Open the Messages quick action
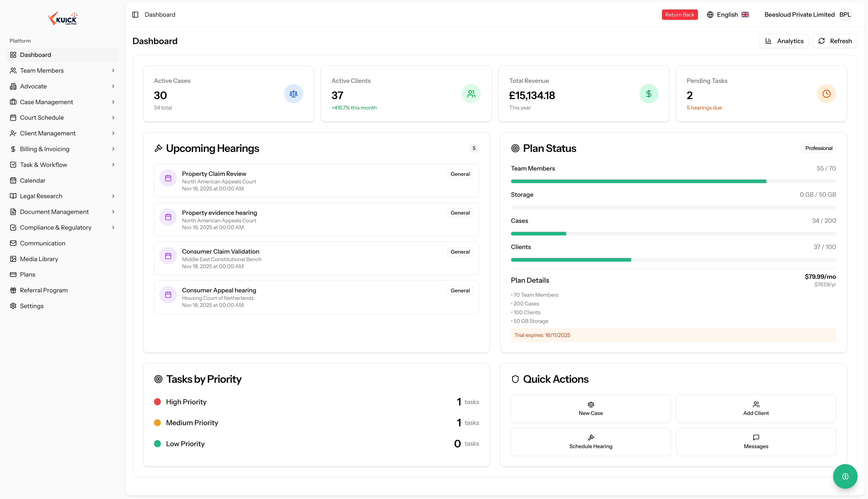The height and width of the screenshot is (499, 868). (x=756, y=442)
